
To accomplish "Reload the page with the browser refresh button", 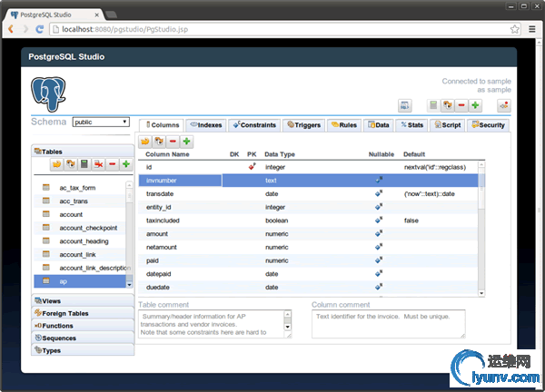I will (40, 29).
